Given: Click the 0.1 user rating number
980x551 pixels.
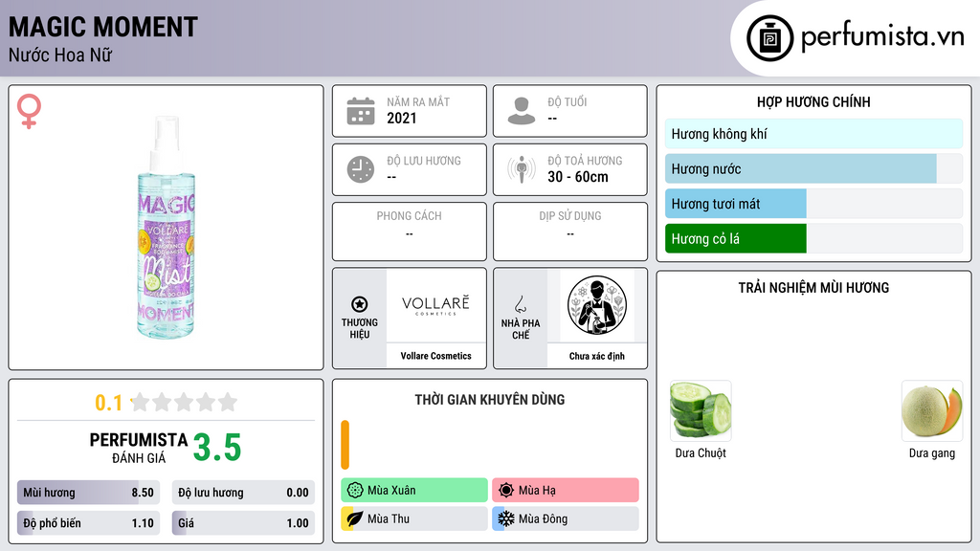Looking at the screenshot, I should [x=108, y=403].
